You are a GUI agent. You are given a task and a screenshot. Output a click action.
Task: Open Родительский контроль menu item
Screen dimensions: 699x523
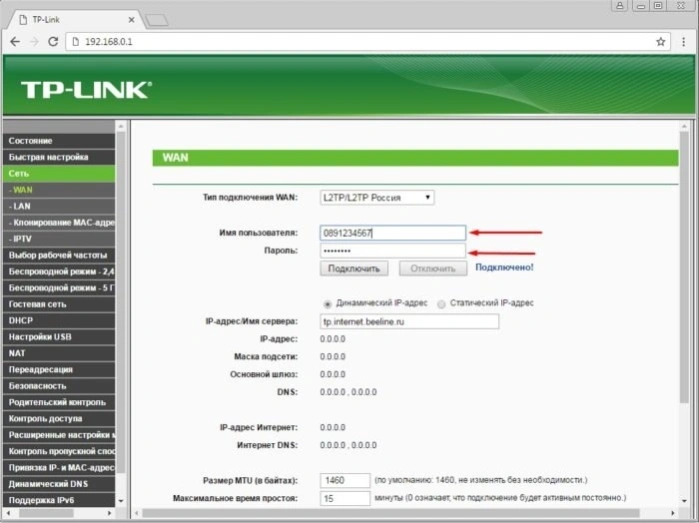pos(59,402)
